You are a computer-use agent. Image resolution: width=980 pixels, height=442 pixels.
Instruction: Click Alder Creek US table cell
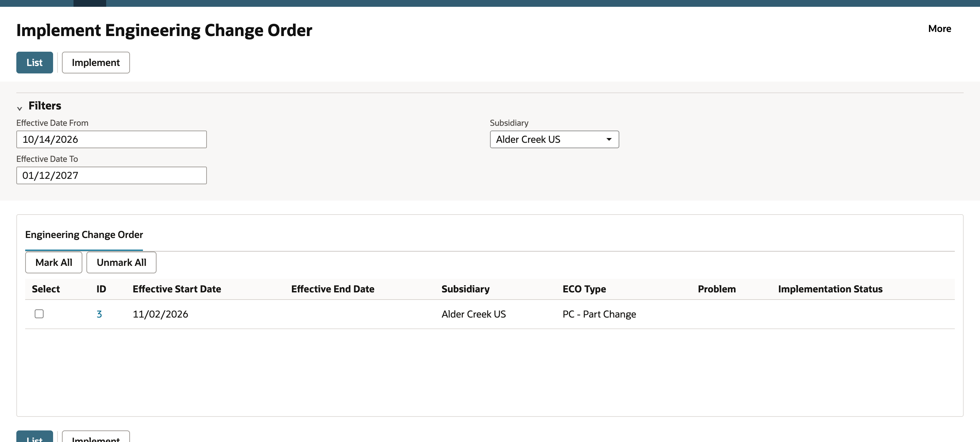click(473, 314)
